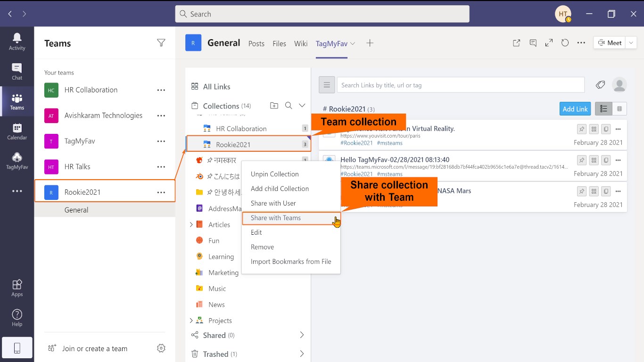Show more apps ellipsis in left rail
Screen dimensions: 644x362
(x=17, y=191)
